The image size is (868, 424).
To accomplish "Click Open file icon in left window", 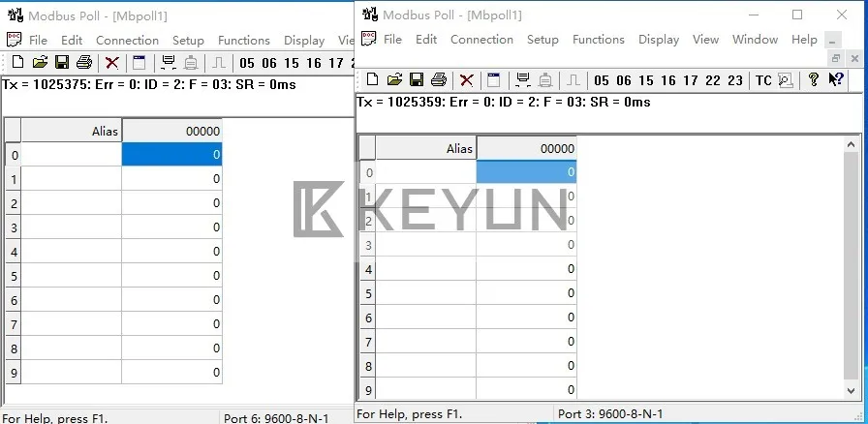I will (40, 63).
